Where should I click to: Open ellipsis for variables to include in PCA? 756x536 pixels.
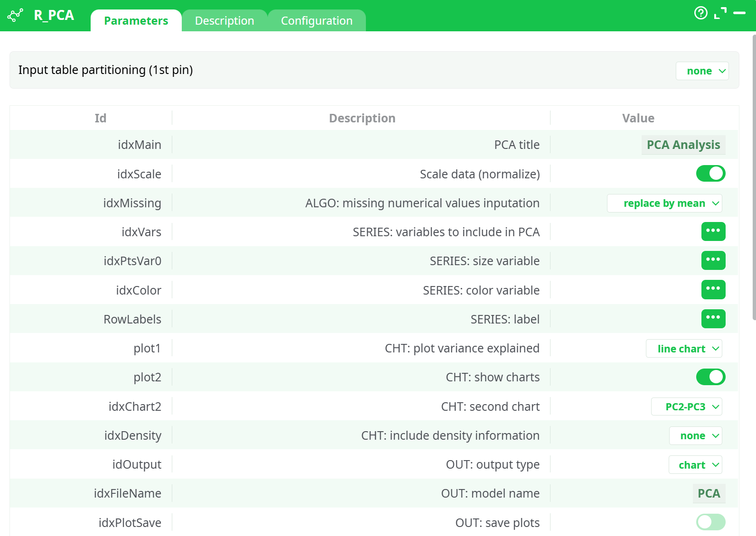pyautogui.click(x=713, y=231)
